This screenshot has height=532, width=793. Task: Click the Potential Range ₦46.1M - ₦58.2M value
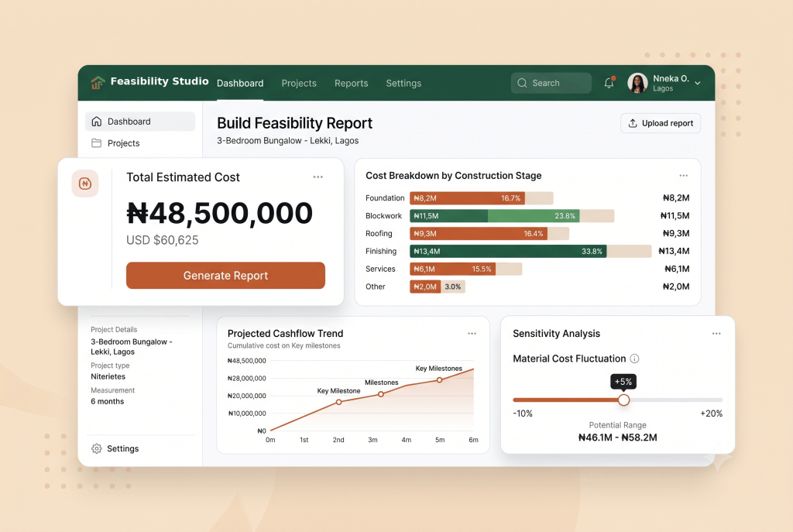click(x=617, y=438)
